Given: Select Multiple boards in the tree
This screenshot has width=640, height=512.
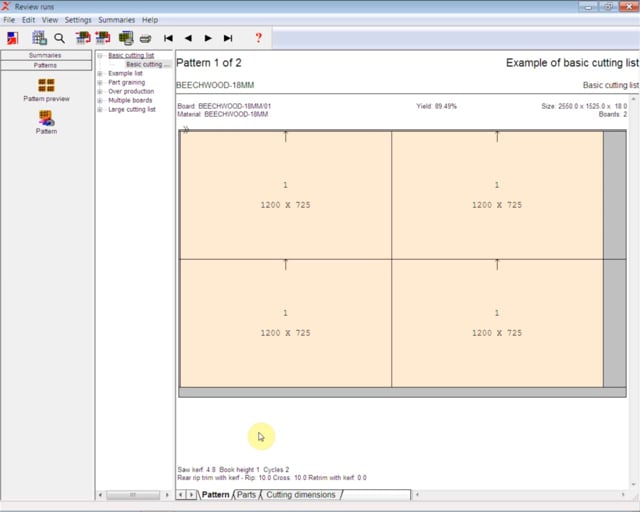Looking at the screenshot, I should [x=130, y=100].
